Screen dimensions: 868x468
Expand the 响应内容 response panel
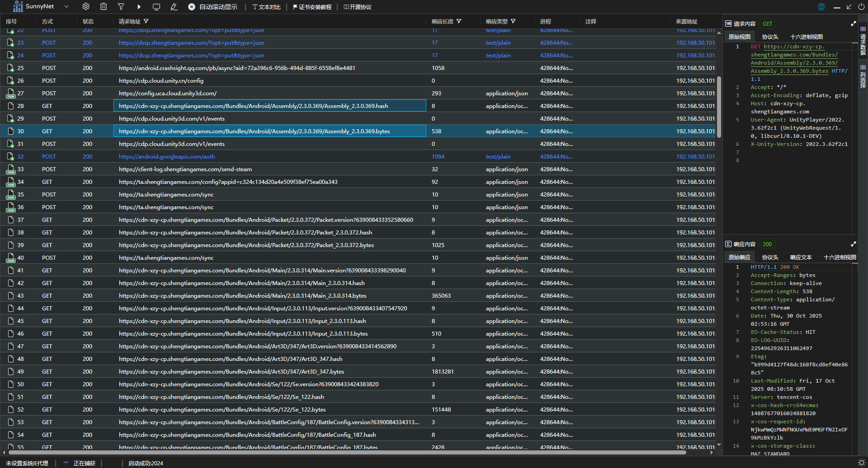point(854,244)
